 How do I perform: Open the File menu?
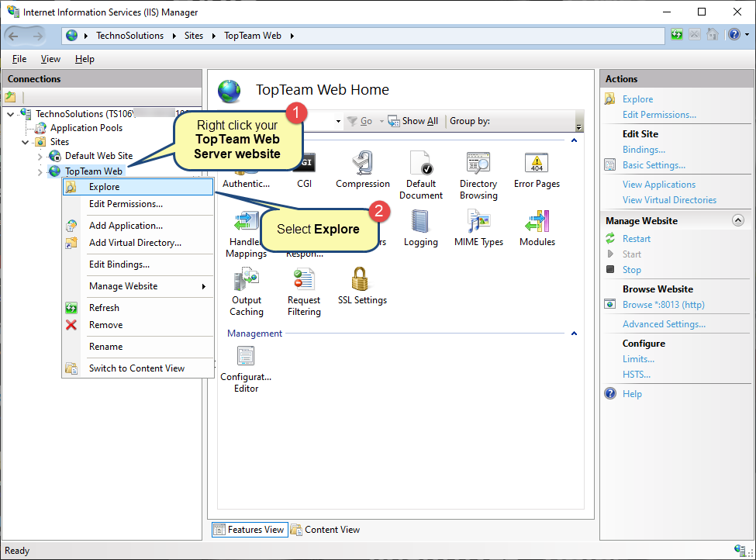(19, 59)
